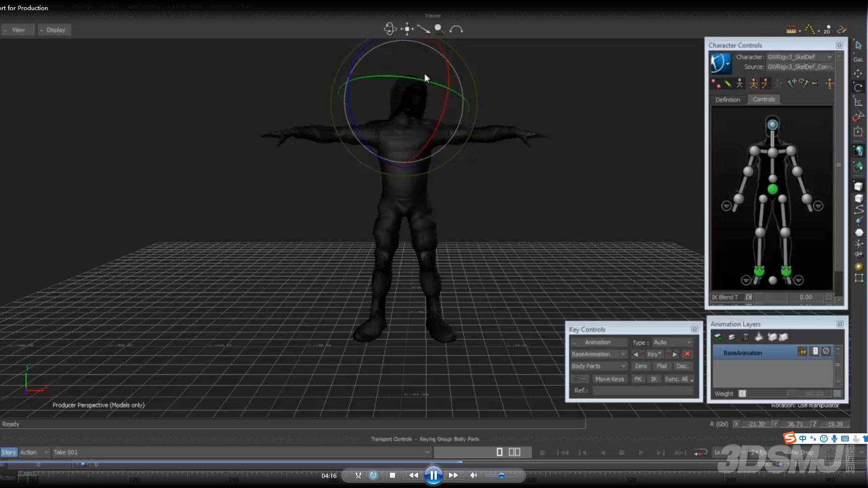Click the key icon in Key Controls
The height and width of the screenshot is (488, 868).
[579, 379]
